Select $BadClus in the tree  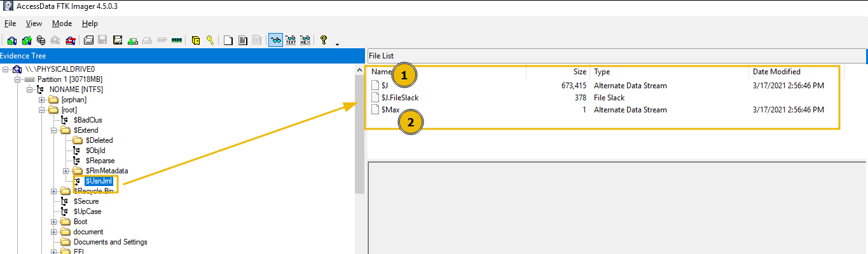pos(88,120)
